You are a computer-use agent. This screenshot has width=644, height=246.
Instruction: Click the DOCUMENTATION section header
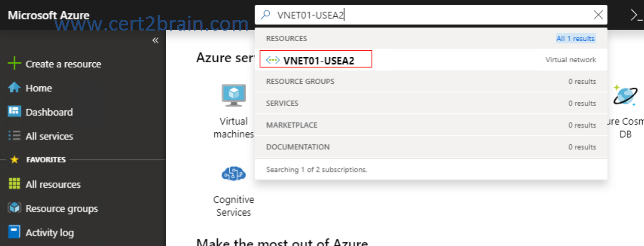[298, 147]
